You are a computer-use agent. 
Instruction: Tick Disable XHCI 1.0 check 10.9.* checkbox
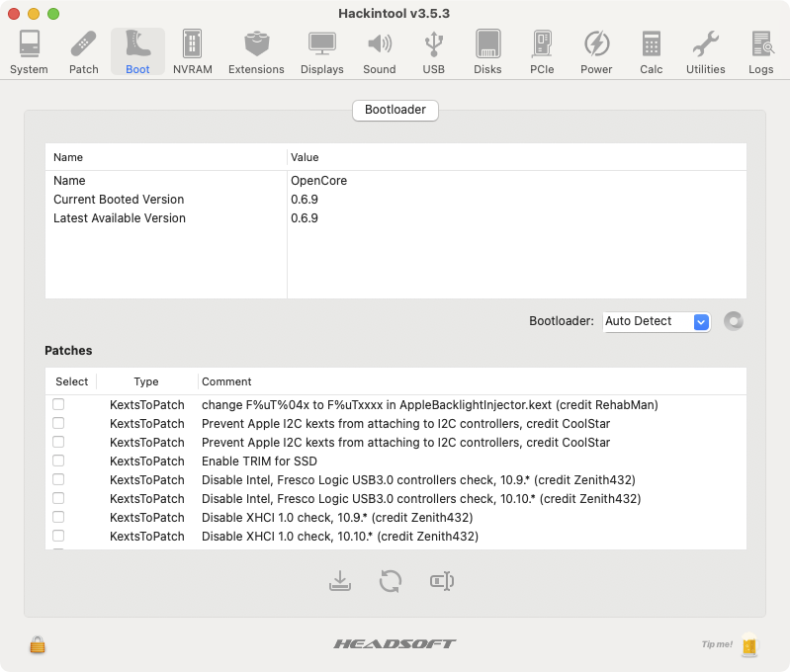click(58, 517)
